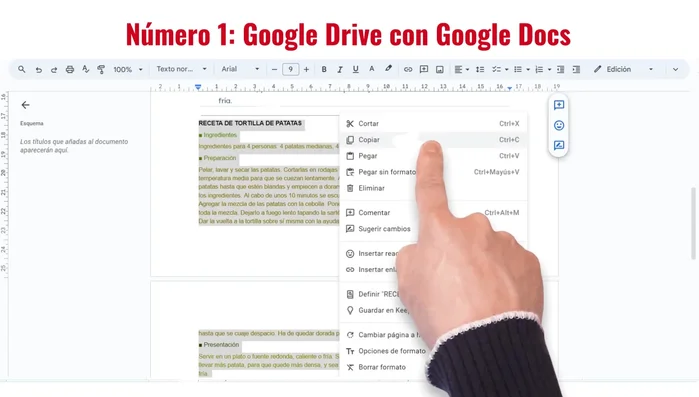
Task: Choose Pegar sin formato
Action: tap(433, 172)
